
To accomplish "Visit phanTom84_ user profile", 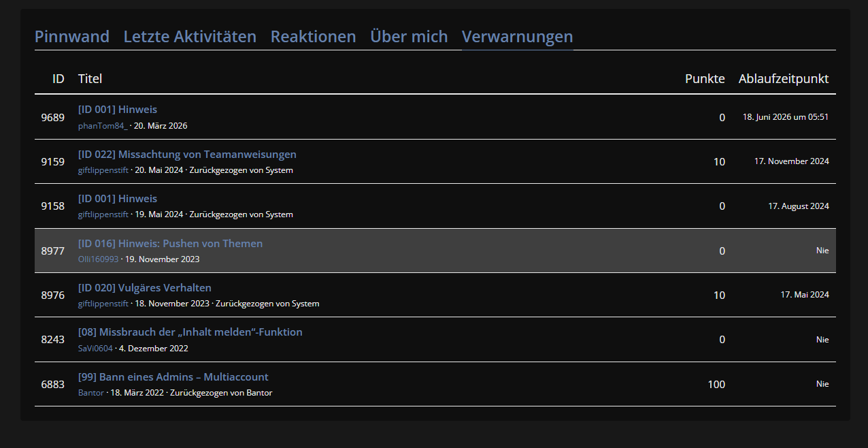I will [103, 126].
